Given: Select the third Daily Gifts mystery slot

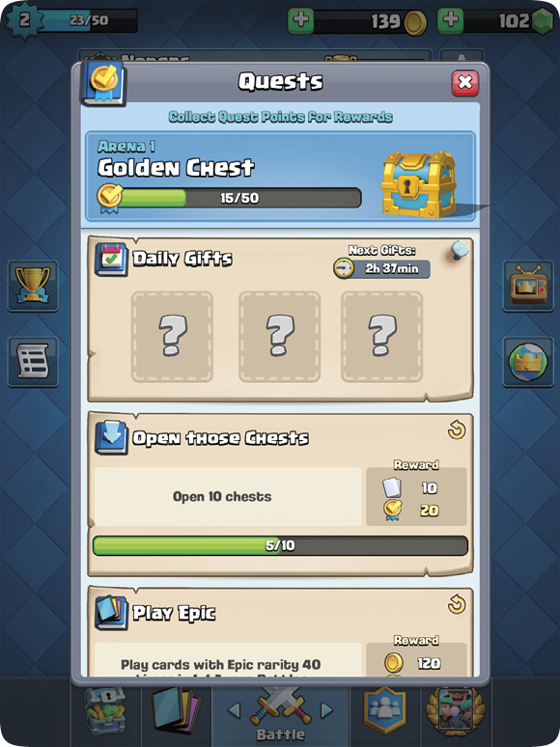Looking at the screenshot, I should tap(381, 336).
